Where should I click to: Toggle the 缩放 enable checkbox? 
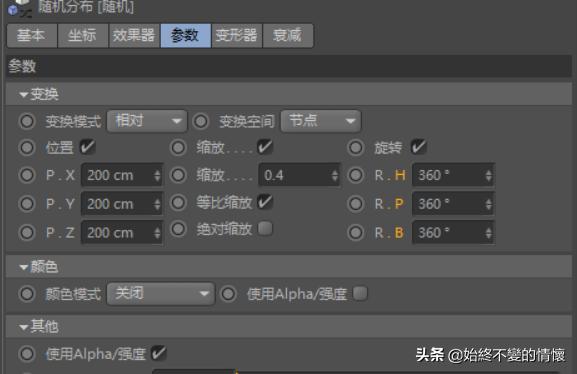pos(265,147)
